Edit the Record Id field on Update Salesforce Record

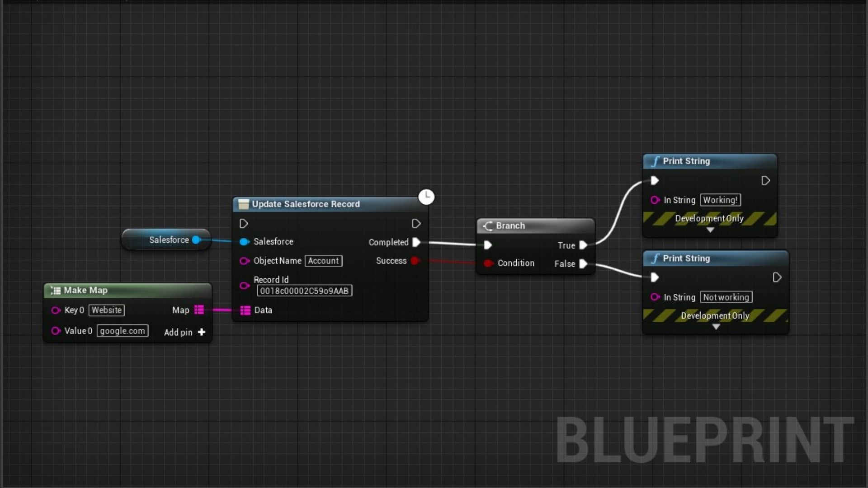[x=304, y=291]
